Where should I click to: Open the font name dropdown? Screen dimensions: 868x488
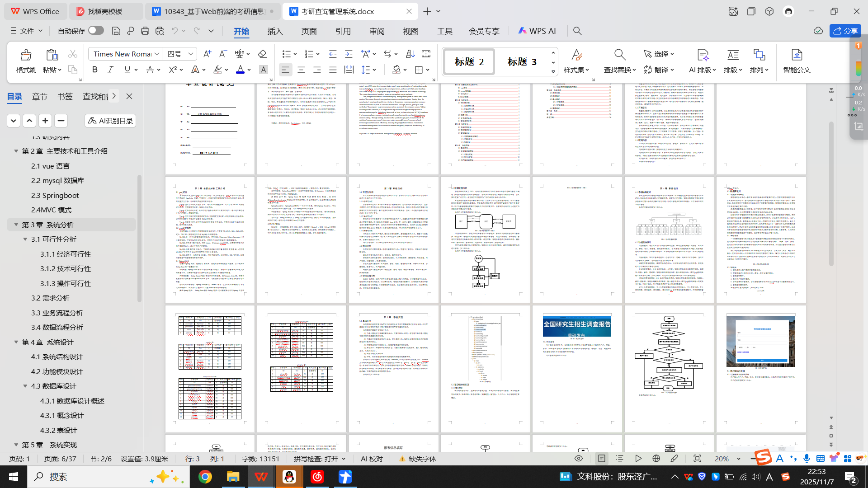pyautogui.click(x=157, y=54)
